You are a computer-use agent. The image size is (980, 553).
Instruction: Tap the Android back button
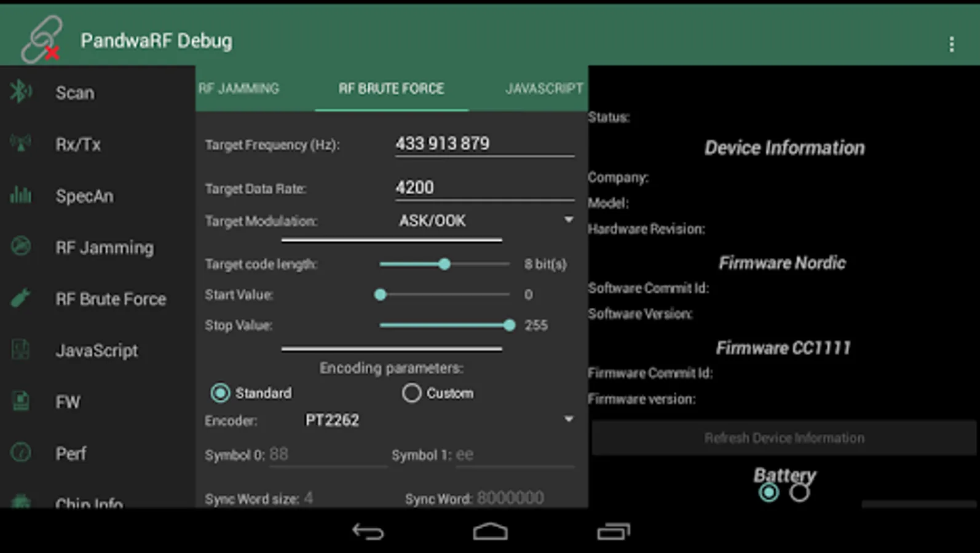pyautogui.click(x=368, y=531)
